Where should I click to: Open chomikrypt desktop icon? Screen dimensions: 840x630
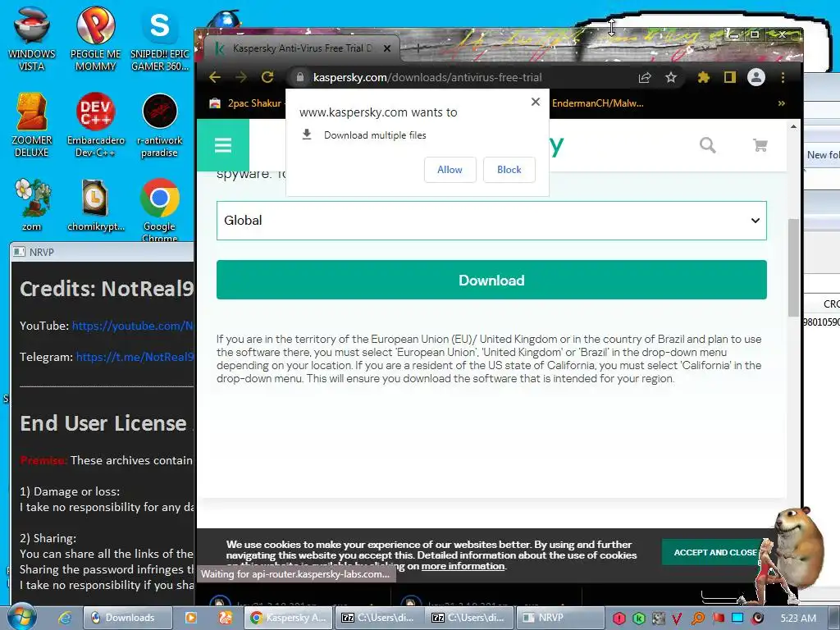[95, 204]
